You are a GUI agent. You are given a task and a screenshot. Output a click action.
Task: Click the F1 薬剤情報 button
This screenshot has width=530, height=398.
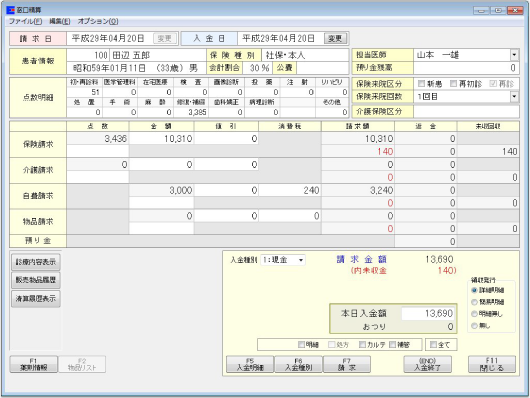click(x=33, y=364)
